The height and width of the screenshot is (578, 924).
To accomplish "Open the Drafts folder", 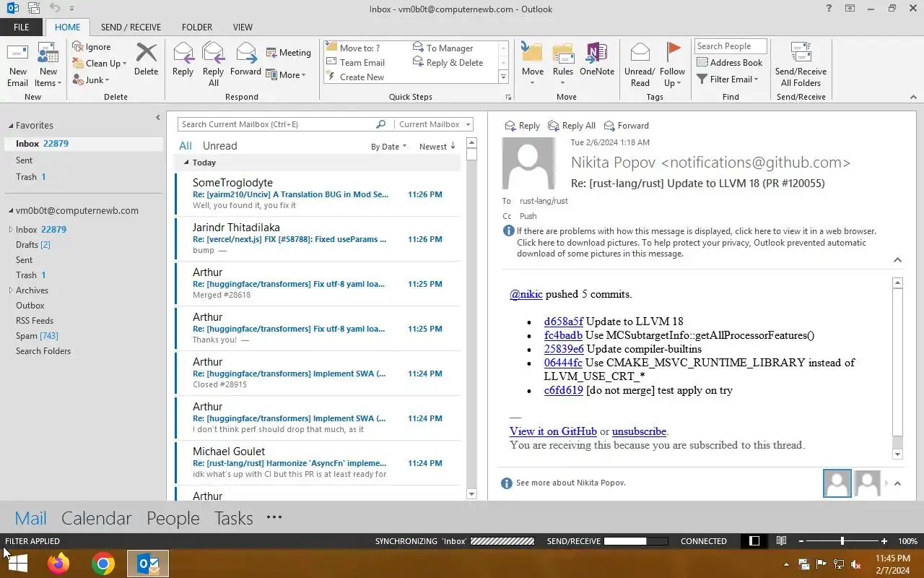I will click(x=33, y=245).
